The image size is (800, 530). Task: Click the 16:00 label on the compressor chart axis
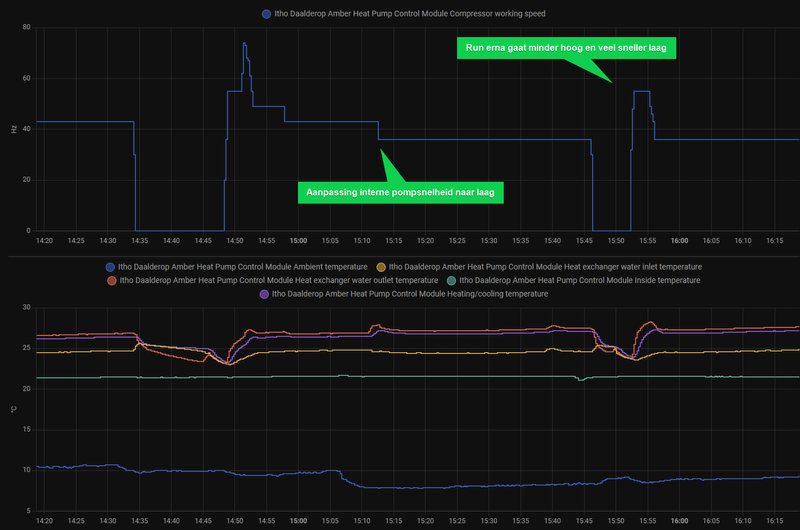pyautogui.click(x=679, y=241)
